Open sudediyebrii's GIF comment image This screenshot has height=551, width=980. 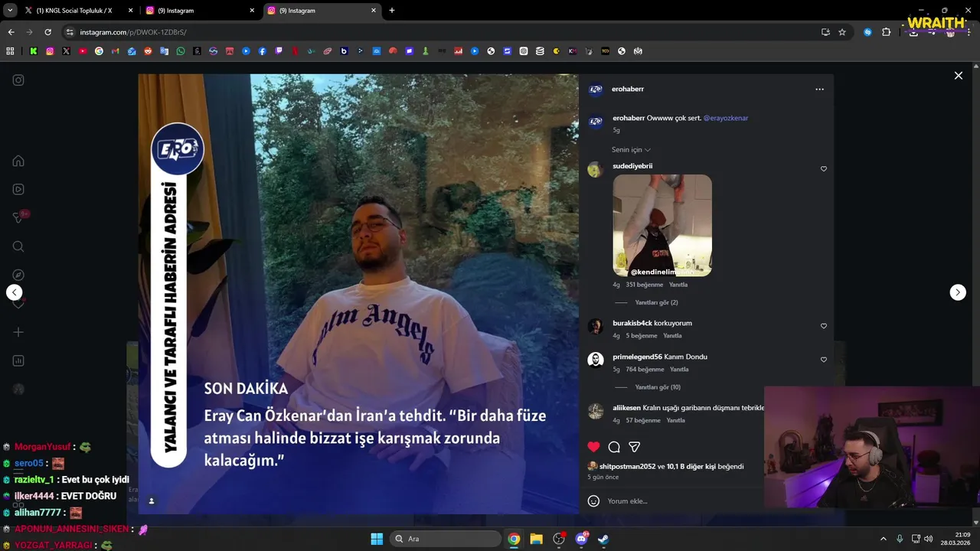tap(662, 225)
